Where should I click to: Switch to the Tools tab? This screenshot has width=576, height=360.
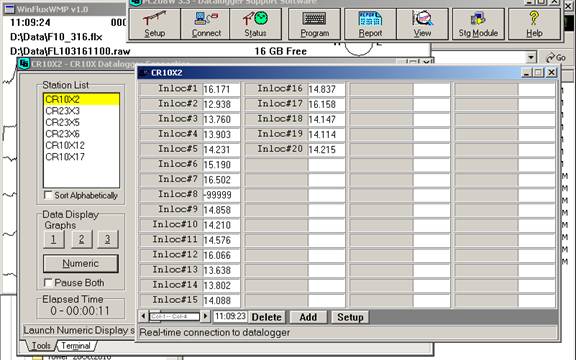click(40, 346)
